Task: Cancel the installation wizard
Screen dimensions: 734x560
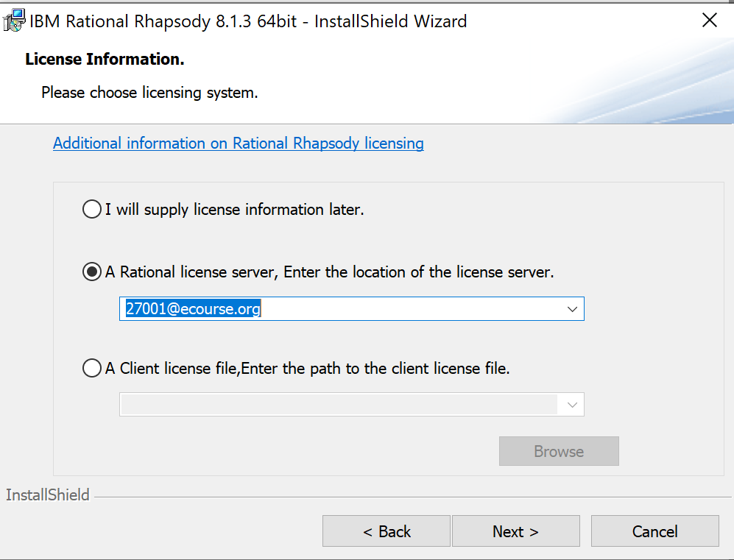Action: [x=654, y=531]
